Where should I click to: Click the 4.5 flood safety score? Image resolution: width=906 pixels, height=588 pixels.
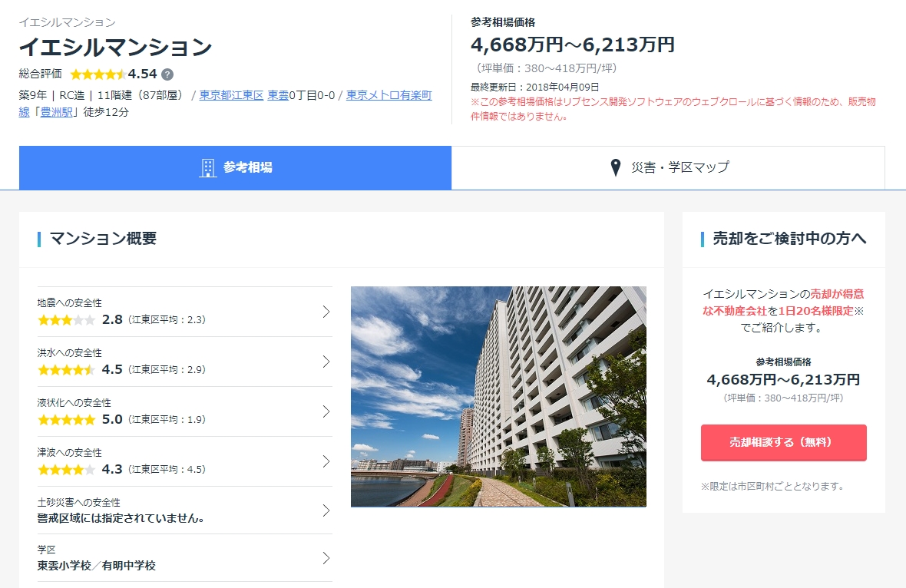coord(112,370)
